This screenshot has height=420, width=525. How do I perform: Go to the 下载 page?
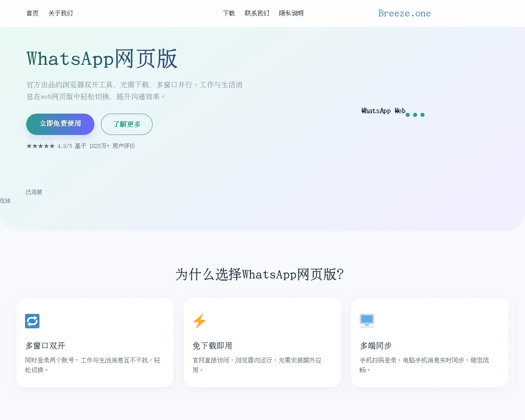coord(229,13)
